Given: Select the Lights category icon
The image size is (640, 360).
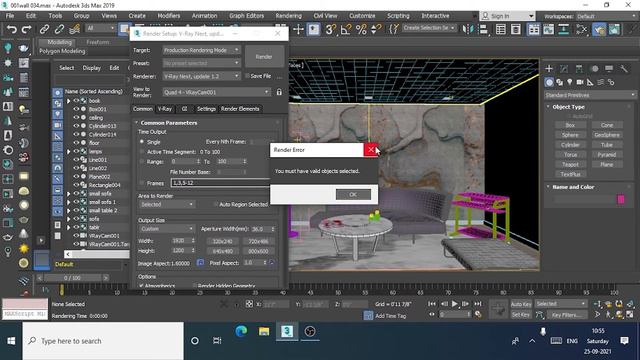Looking at the screenshot, I should [570, 82].
